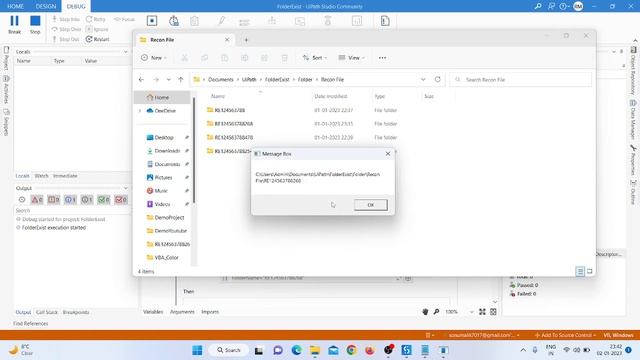Click Step Out in debug ribbon

65,39
